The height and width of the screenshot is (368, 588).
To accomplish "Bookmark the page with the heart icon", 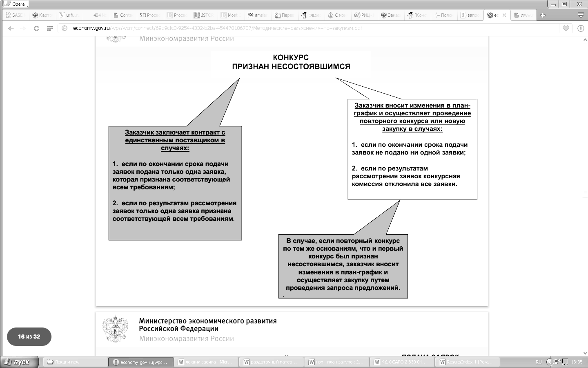I will point(566,28).
